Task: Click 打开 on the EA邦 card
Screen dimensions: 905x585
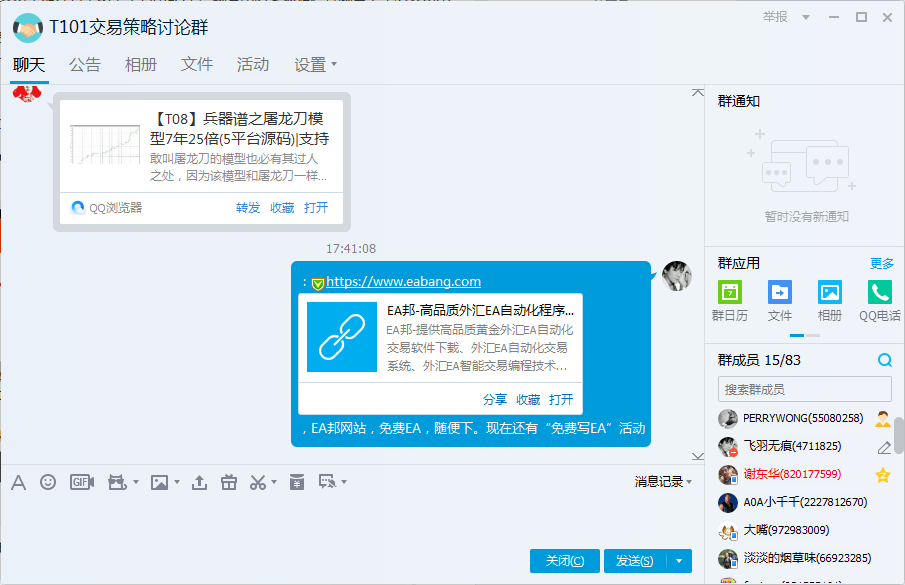Action: (561, 399)
